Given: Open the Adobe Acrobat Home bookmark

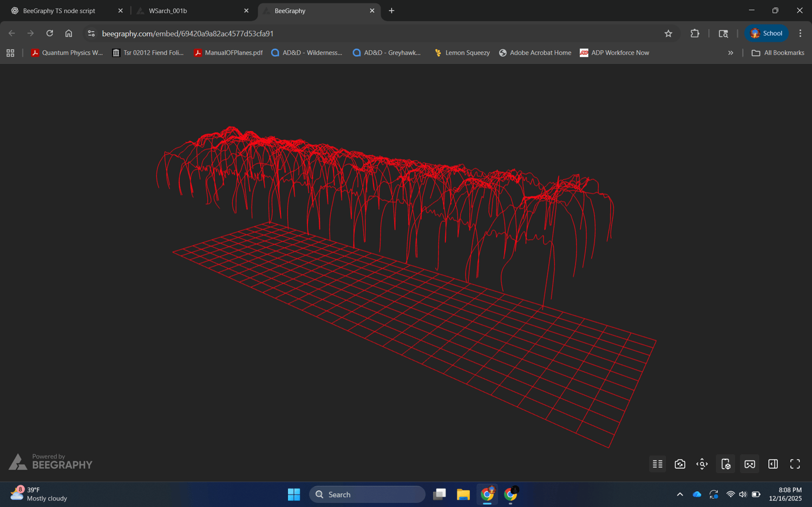Looking at the screenshot, I should [x=535, y=53].
